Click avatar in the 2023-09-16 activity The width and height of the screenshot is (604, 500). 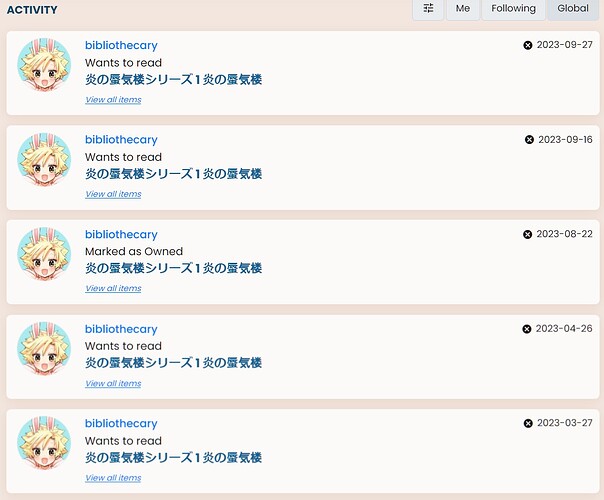44,159
